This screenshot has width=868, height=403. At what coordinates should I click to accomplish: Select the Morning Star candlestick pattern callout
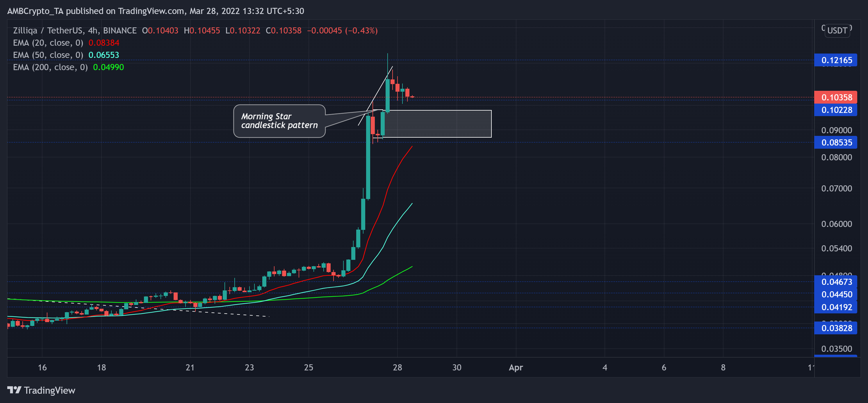(280, 121)
